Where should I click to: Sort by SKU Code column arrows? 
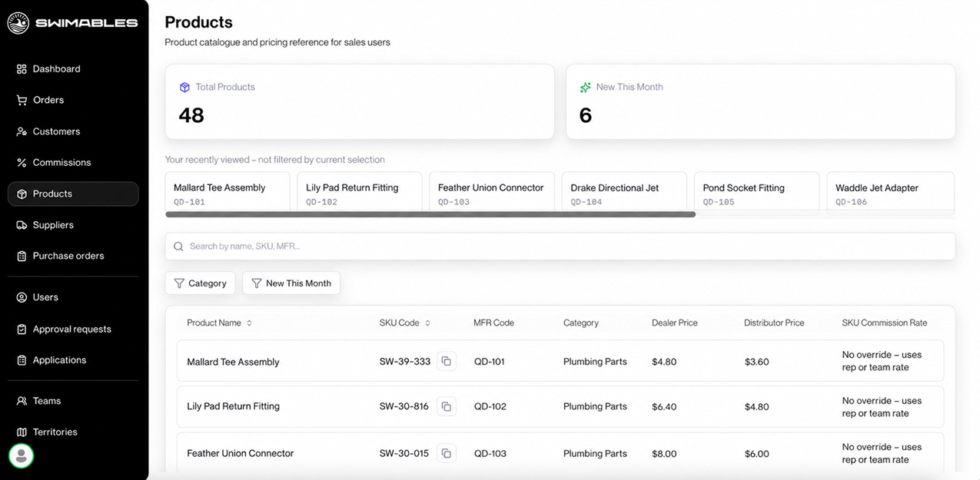click(427, 323)
